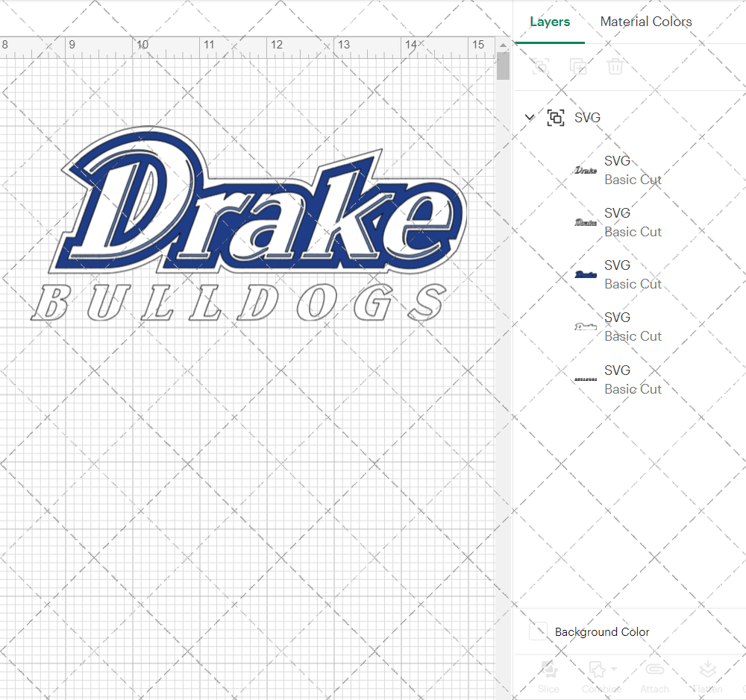Screen dimensions: 746x700
Task: Collapse the SVG group chevron
Action: point(530,117)
